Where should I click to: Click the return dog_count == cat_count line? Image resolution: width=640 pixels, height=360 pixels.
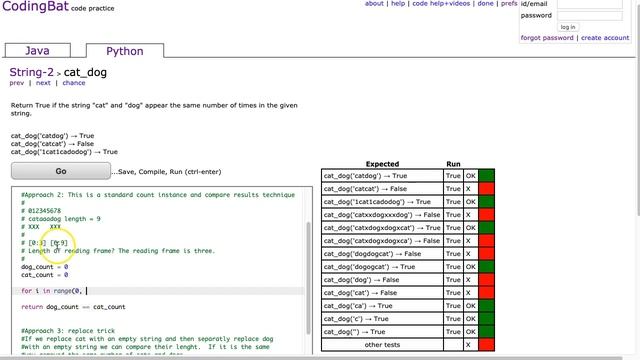[x=73, y=307]
